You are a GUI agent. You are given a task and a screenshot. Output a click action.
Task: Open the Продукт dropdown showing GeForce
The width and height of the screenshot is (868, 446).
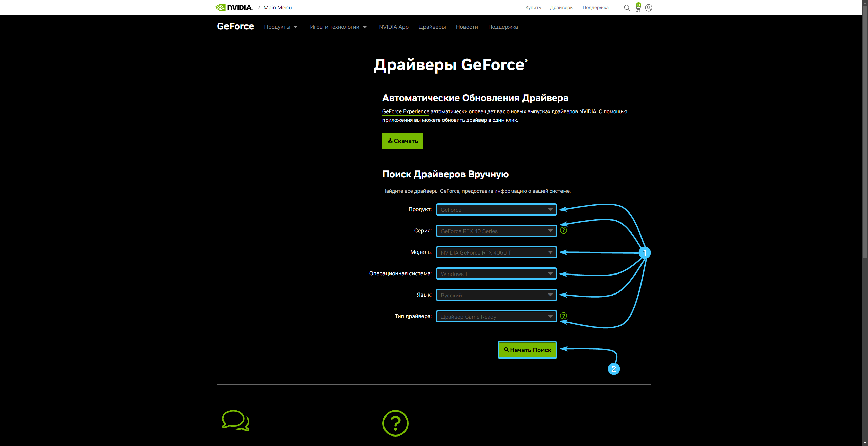point(496,210)
